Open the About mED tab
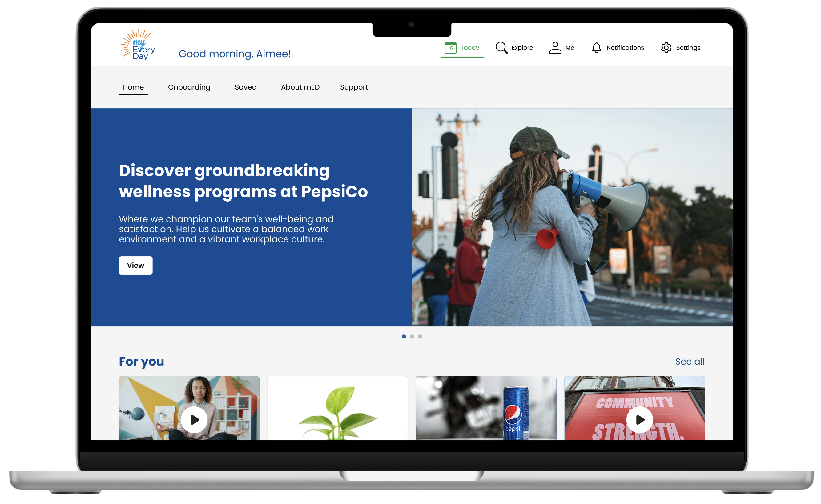This screenshot has width=821, height=504. pyautogui.click(x=300, y=87)
